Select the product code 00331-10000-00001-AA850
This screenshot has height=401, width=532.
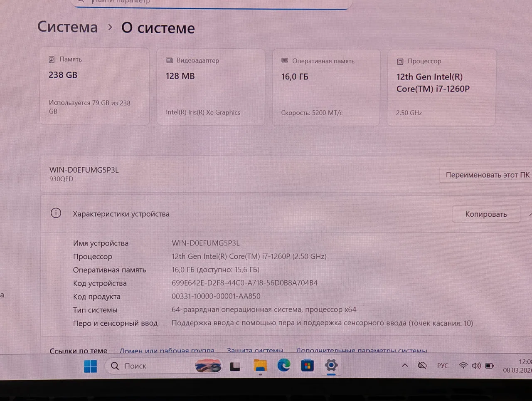pos(216,296)
